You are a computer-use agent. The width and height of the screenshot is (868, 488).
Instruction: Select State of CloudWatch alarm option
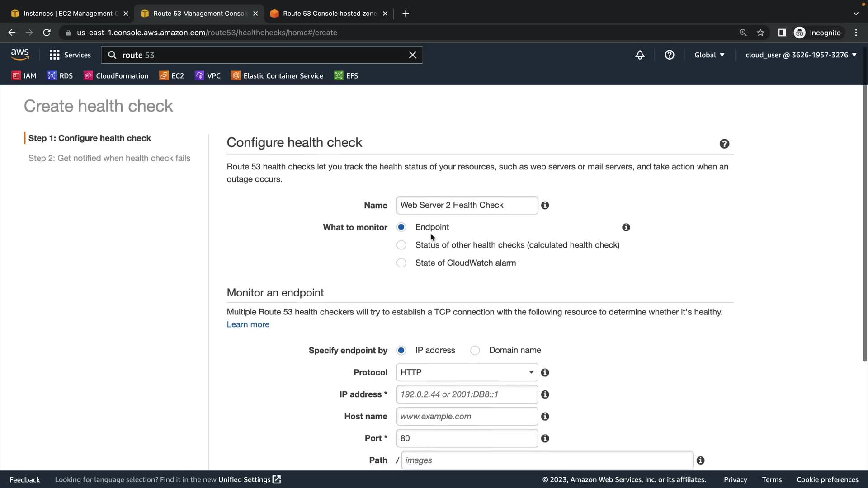401,263
